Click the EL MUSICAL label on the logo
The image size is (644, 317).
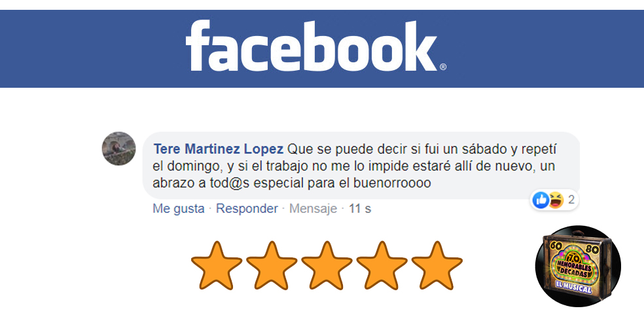point(574,288)
